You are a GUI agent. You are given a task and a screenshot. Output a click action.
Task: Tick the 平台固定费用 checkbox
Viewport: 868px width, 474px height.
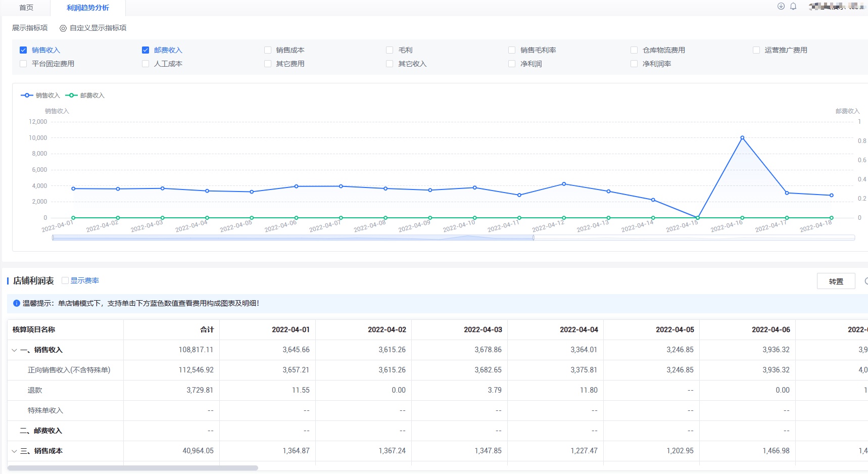point(23,64)
